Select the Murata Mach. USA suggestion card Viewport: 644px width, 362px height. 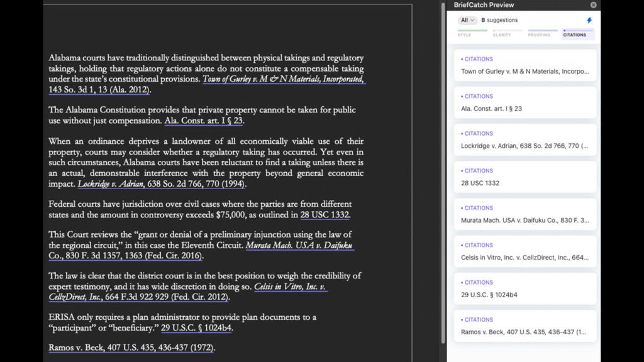[525, 214]
